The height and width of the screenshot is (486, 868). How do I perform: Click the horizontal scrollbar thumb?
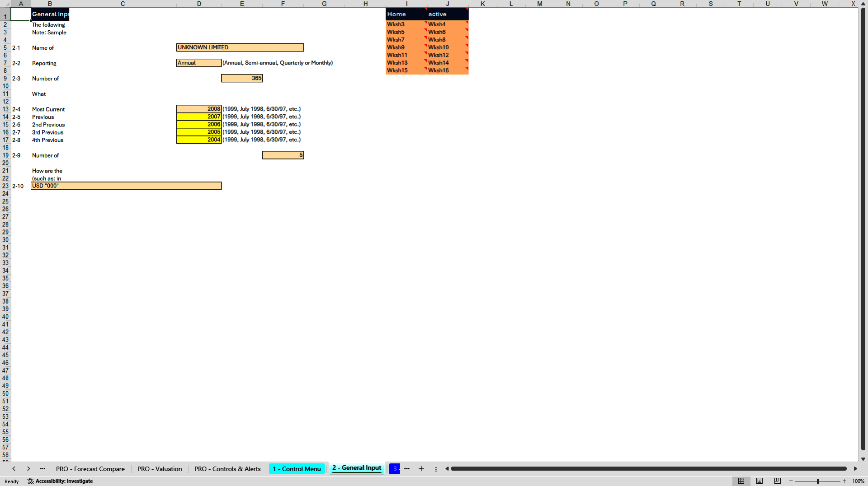649,469
